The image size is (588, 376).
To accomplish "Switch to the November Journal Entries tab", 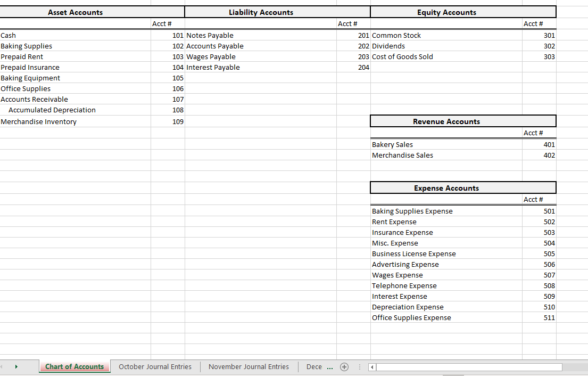I will [x=247, y=367].
